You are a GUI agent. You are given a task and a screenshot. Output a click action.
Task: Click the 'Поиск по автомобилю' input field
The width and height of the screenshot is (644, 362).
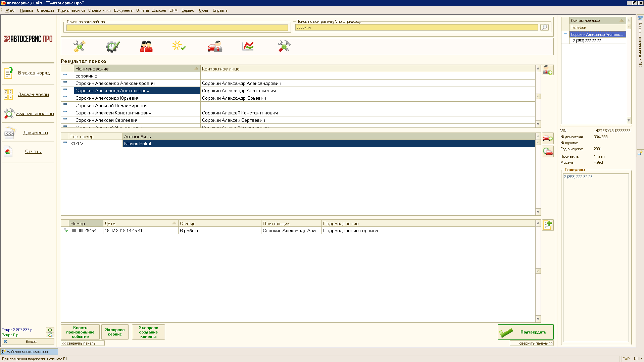tap(177, 28)
